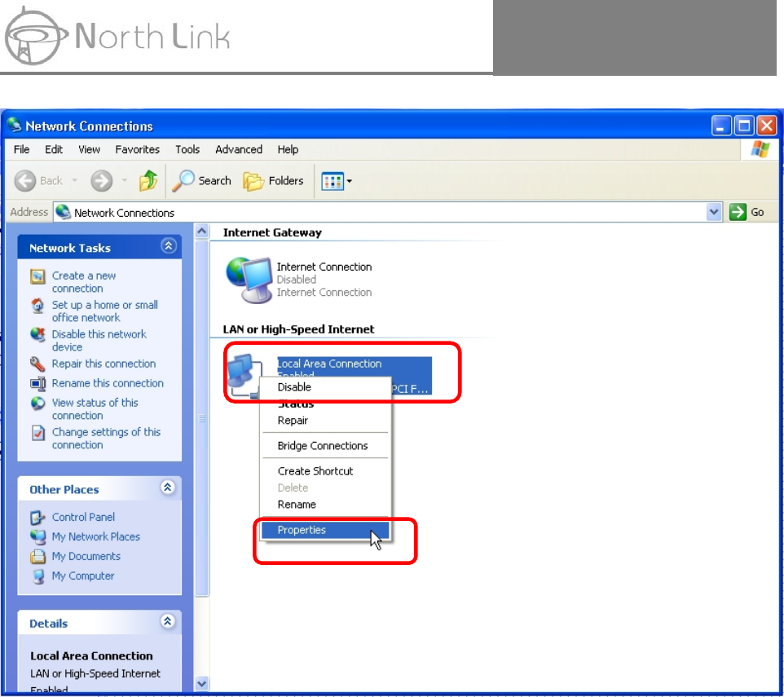Click the Rename connection icon
The height and width of the screenshot is (697, 784).
[37, 383]
